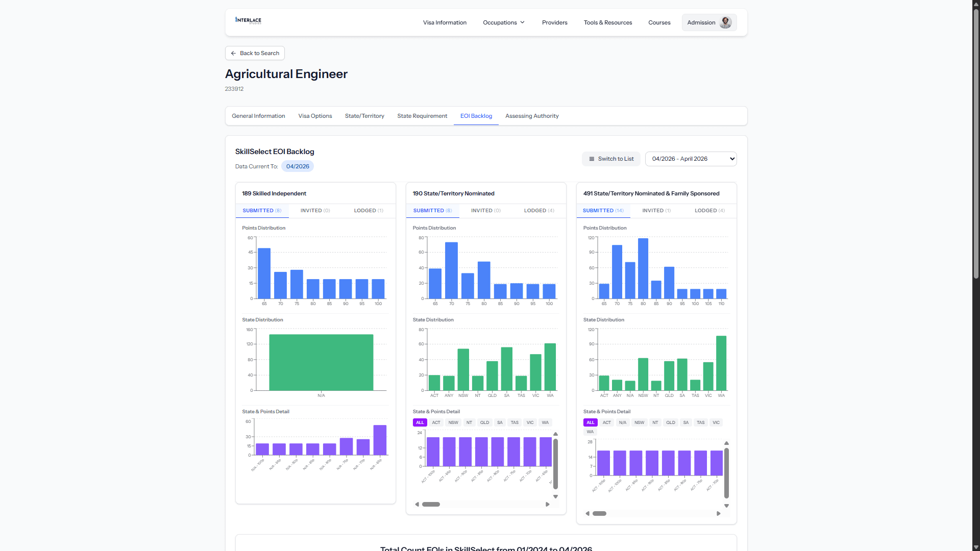Click the back arrow icon beside Back to Search

pos(233,53)
